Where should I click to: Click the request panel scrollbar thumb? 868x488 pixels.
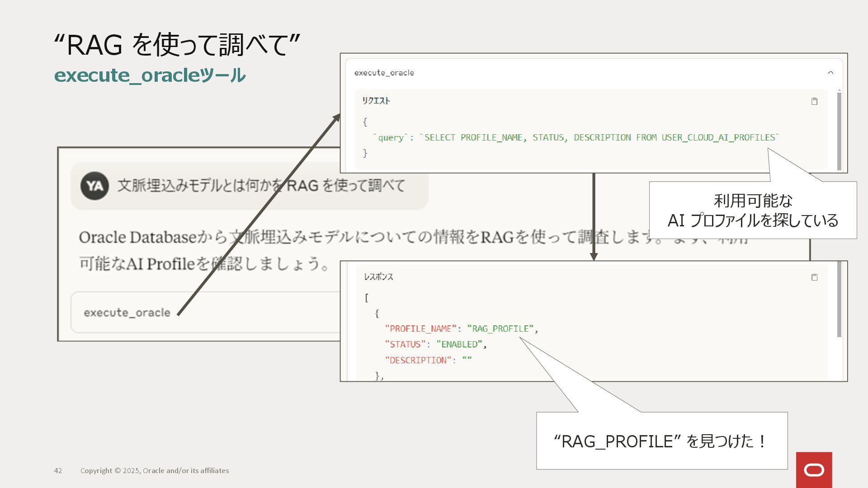(839, 131)
